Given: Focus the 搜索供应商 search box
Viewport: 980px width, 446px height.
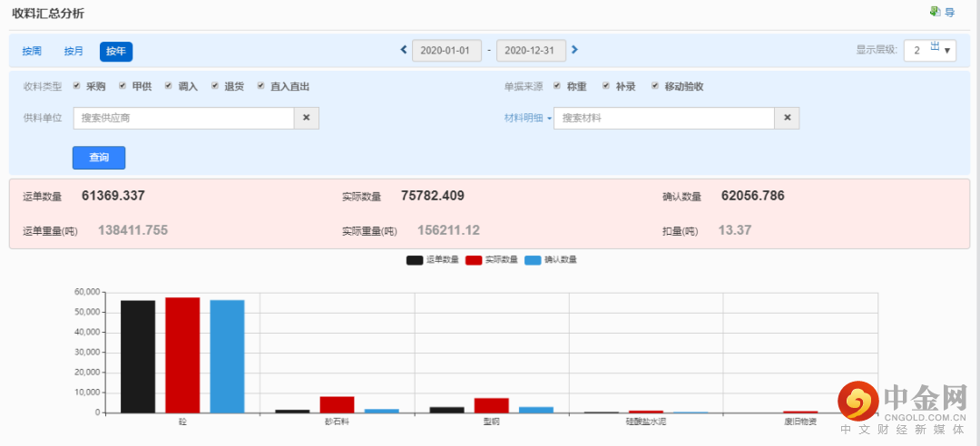Looking at the screenshot, I should [183, 118].
